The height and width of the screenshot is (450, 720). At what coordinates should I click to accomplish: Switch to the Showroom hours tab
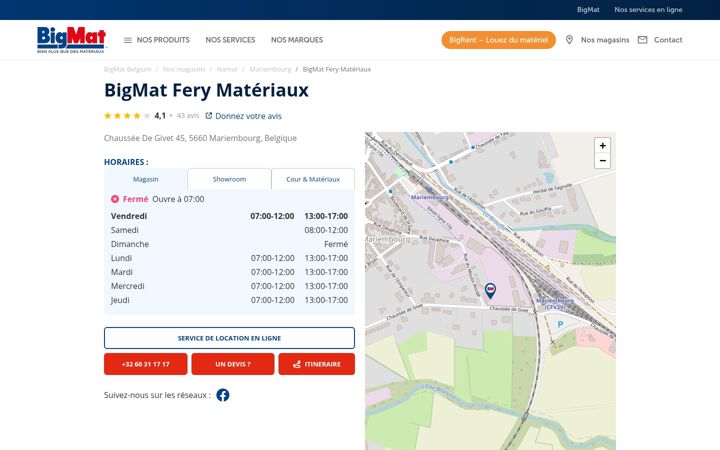(x=229, y=179)
